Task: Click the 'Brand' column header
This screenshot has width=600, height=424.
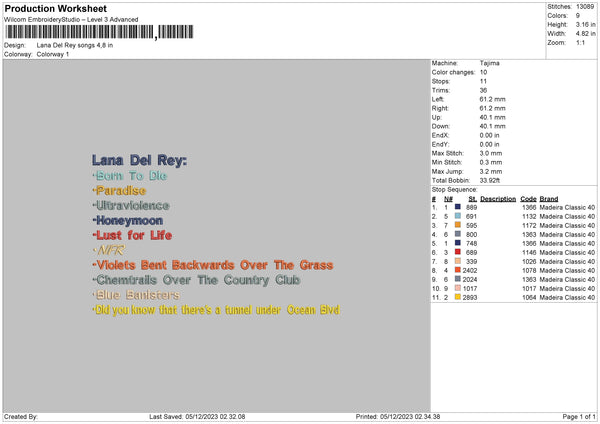Action: (x=549, y=199)
